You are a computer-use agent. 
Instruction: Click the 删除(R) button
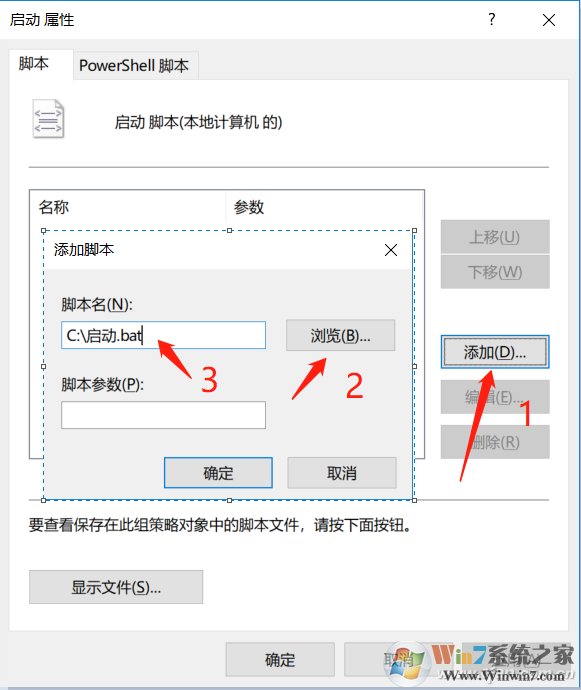click(x=495, y=442)
